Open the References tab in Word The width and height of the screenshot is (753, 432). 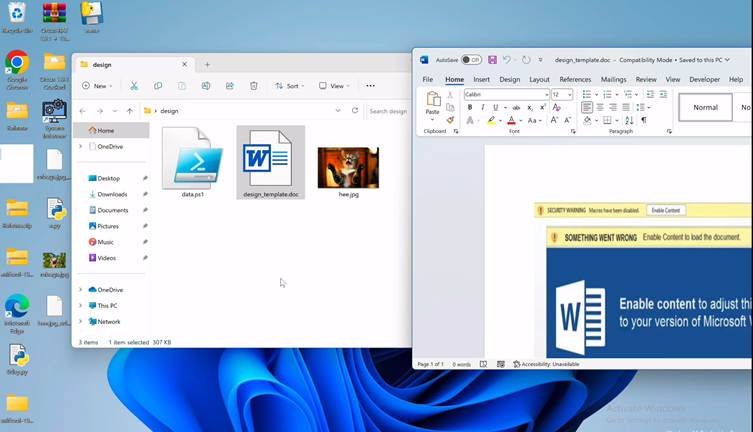pos(575,79)
